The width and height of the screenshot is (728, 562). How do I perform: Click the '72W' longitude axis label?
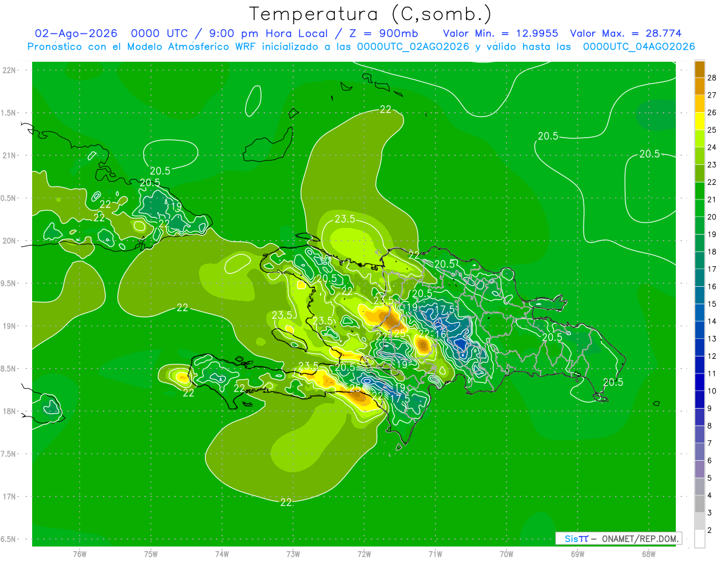364,554
